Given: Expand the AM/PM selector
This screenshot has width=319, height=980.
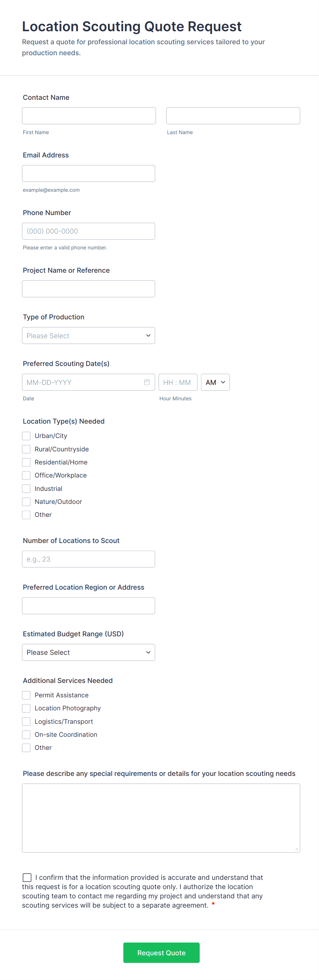Looking at the screenshot, I should coord(215,382).
